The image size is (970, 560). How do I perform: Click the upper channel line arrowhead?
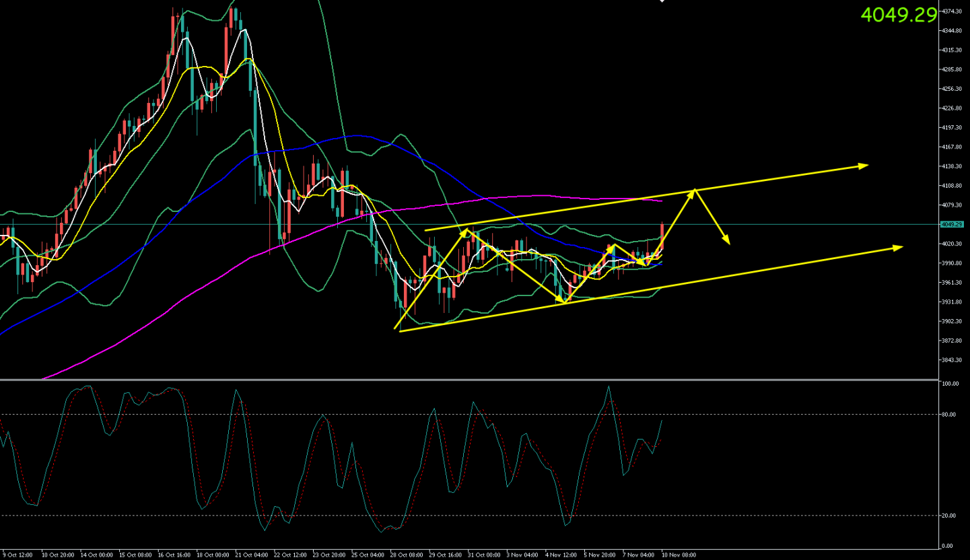(863, 165)
